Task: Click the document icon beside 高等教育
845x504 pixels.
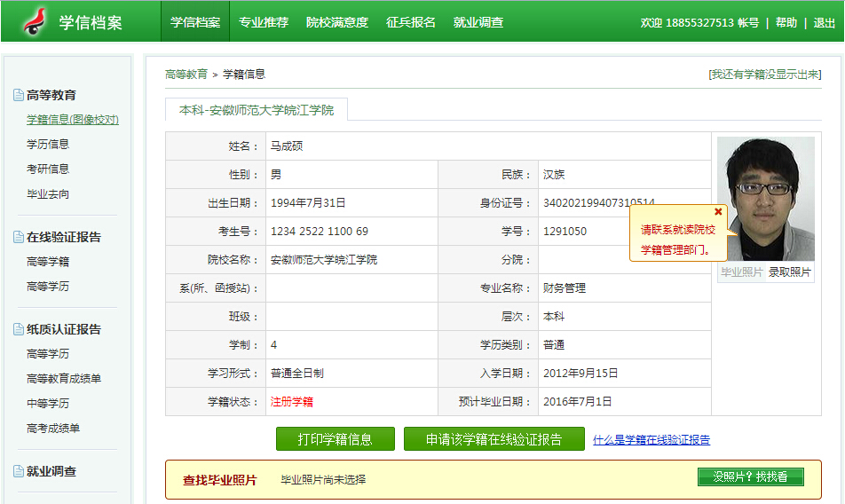Action: (19, 95)
